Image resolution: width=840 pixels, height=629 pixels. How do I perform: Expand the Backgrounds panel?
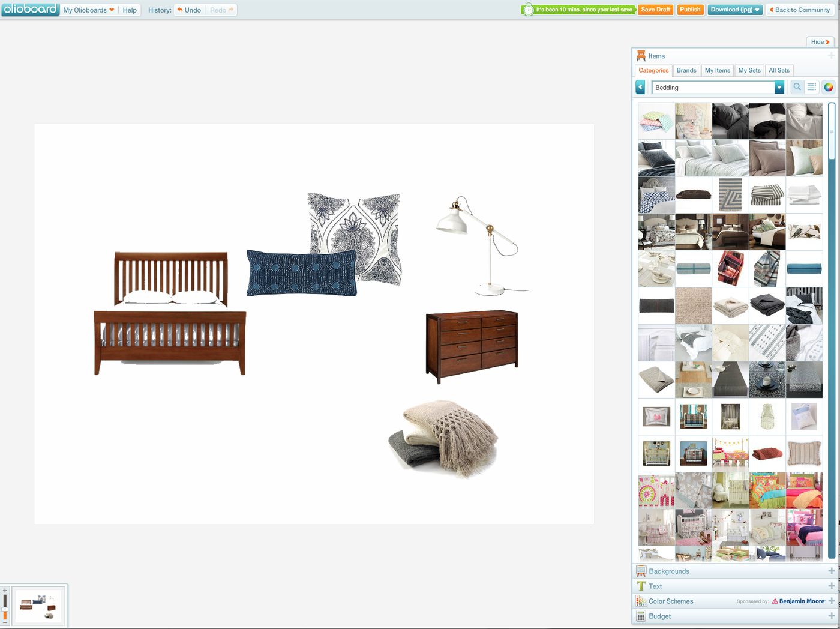point(831,571)
